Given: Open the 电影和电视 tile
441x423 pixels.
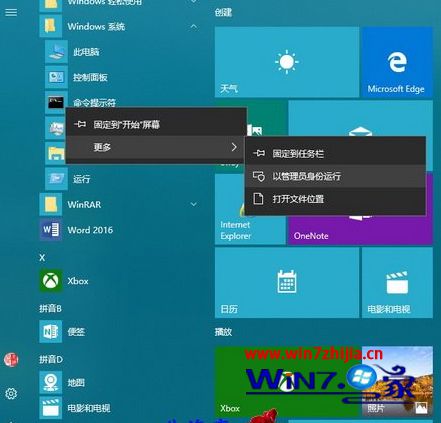Looking at the screenshot, I should [x=397, y=283].
